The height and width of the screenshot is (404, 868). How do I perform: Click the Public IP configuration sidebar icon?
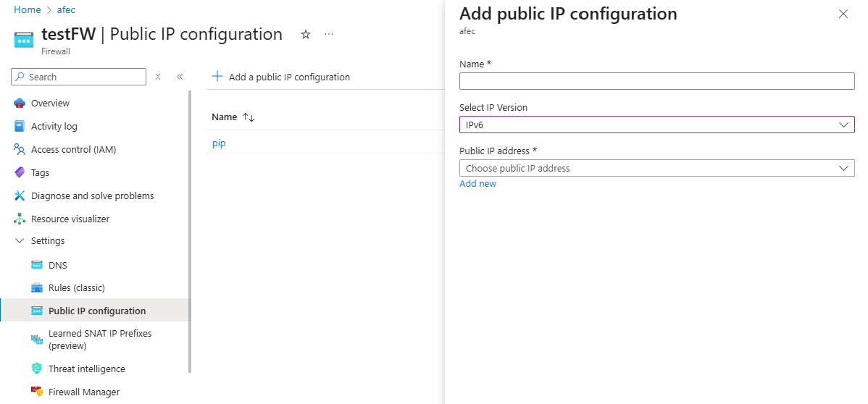pyautogui.click(x=37, y=311)
